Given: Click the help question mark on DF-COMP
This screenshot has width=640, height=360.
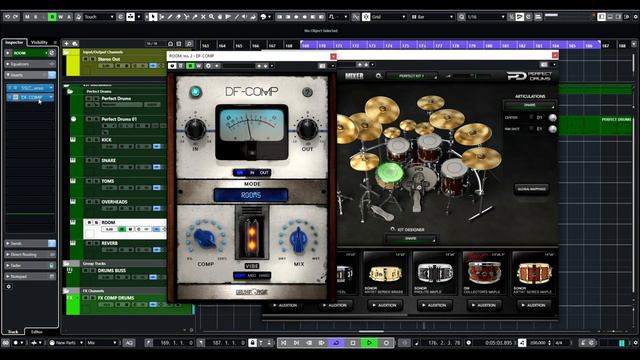Looking at the screenshot, I should coord(307,92).
